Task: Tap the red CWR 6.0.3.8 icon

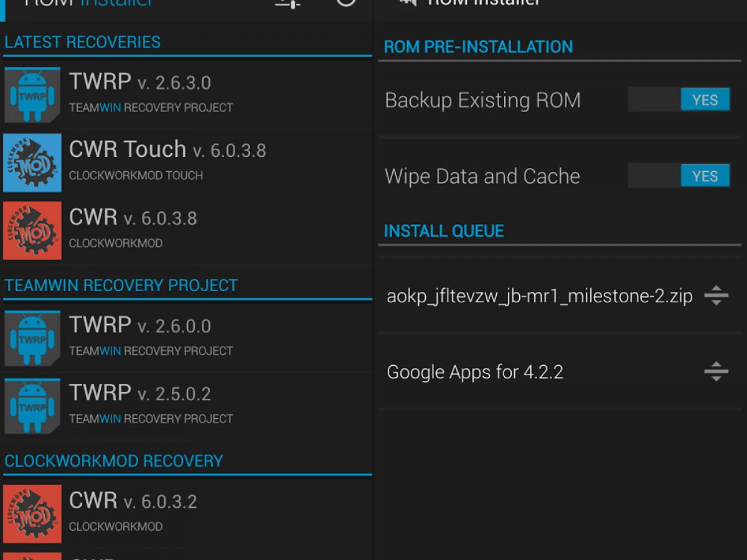Action: (x=32, y=230)
